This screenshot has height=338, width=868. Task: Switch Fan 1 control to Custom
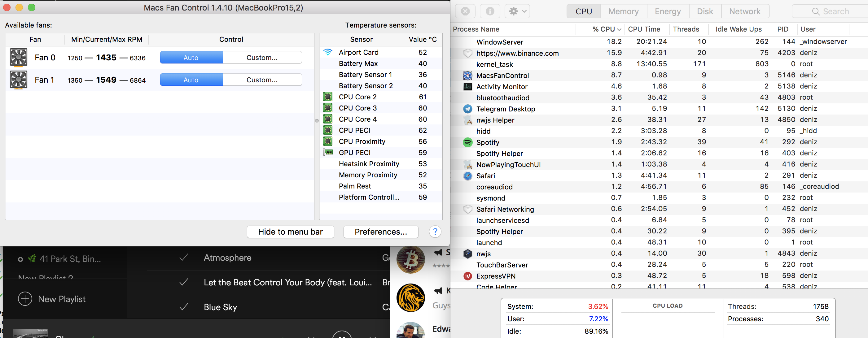point(262,80)
